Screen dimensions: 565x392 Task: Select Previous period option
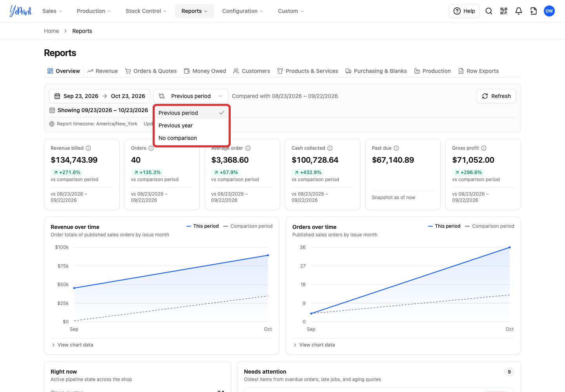pyautogui.click(x=191, y=113)
